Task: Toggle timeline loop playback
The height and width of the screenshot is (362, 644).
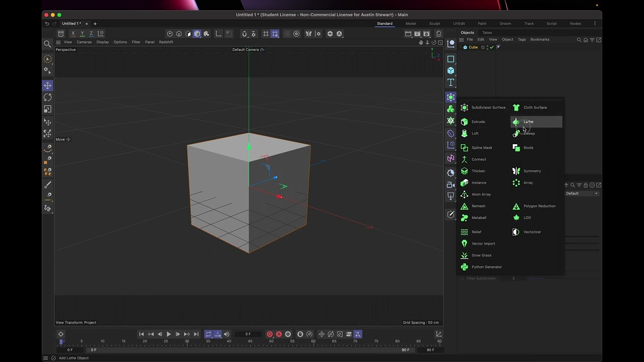Action: [208, 334]
